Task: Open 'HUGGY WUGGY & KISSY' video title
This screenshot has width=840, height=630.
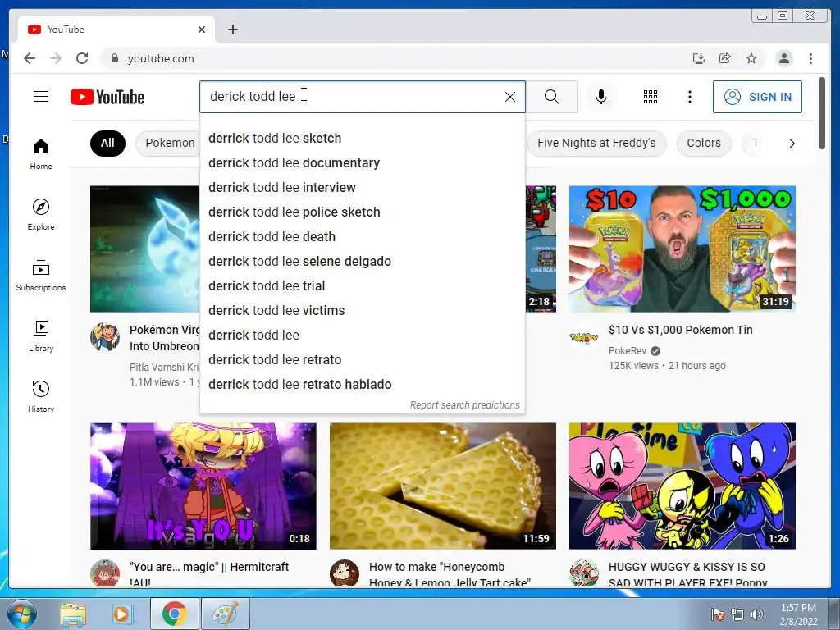Action: 688,574
